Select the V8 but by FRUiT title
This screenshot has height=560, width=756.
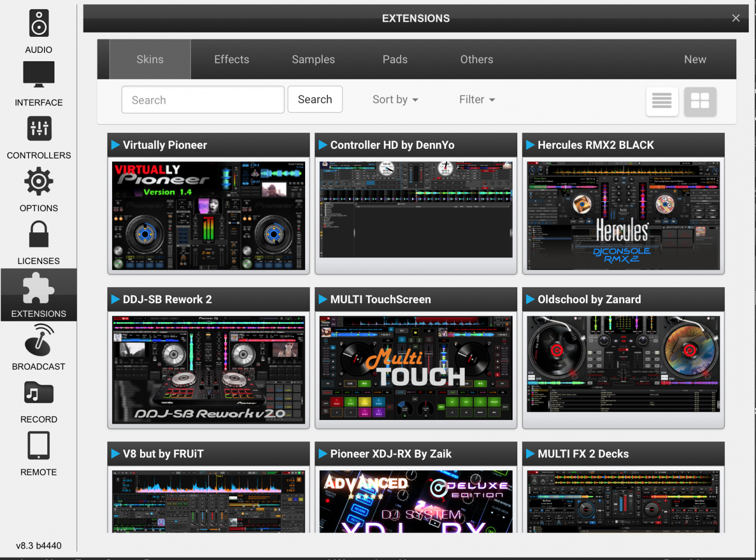(163, 454)
